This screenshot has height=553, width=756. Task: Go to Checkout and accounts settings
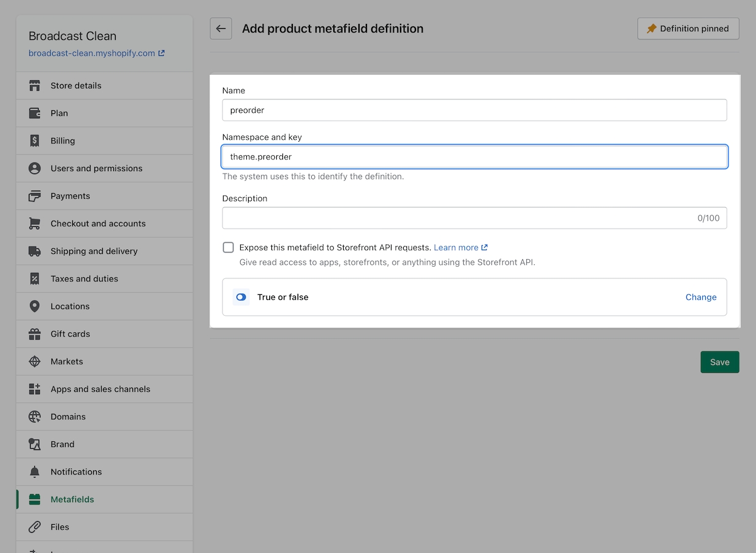(x=98, y=224)
